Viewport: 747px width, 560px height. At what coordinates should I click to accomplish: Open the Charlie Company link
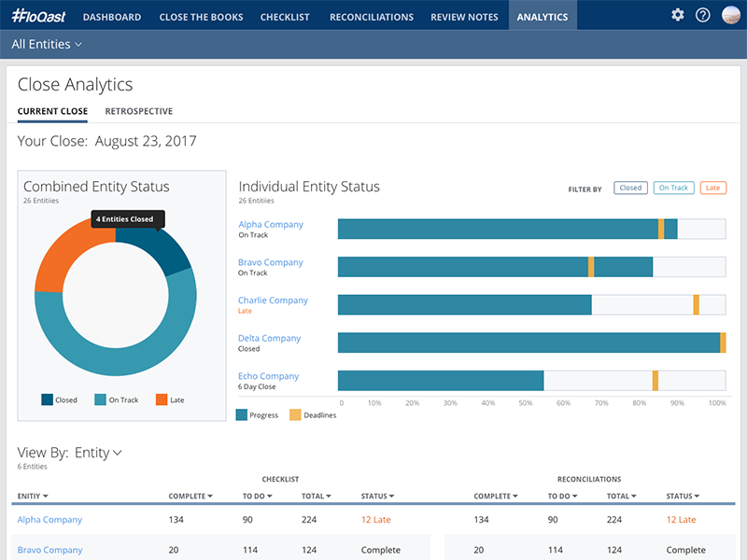click(x=273, y=301)
